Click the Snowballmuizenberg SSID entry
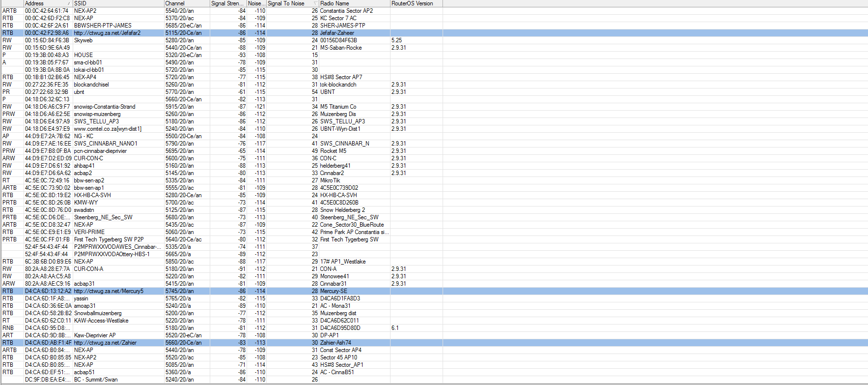This screenshot has height=385, width=868. pos(98,313)
